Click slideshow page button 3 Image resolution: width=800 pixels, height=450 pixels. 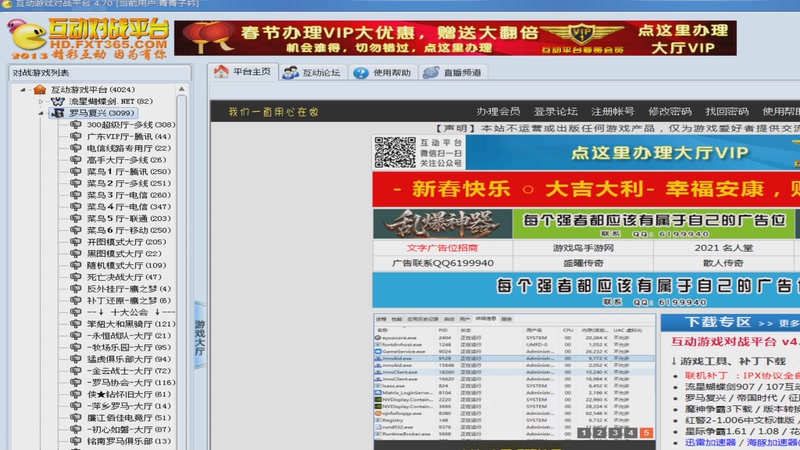[x=615, y=433]
